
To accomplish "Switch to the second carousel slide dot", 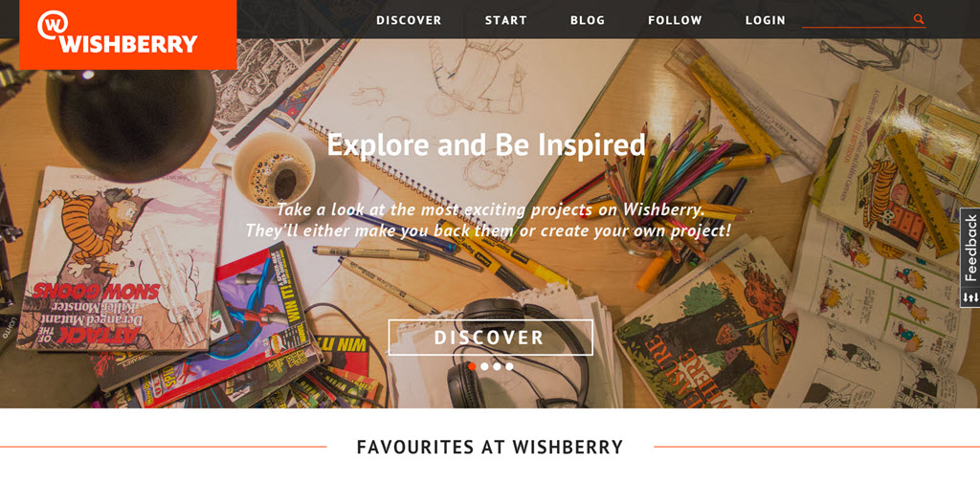I will [x=484, y=366].
